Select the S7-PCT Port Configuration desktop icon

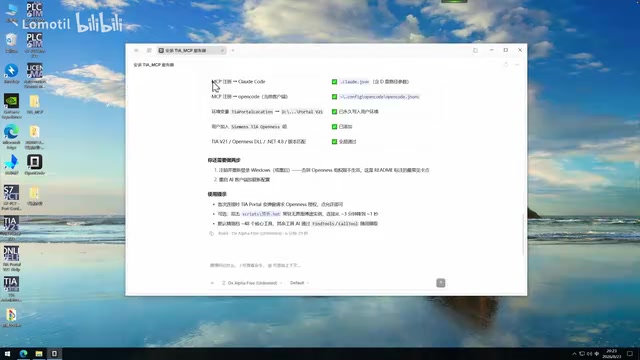11,198
